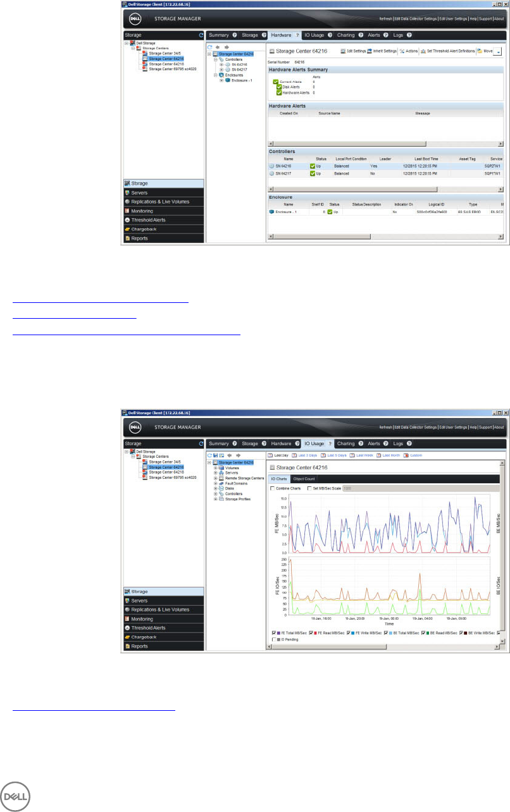This screenshot has width=510, height=812.
Task: Select Last Month time range
Action: [389, 455]
